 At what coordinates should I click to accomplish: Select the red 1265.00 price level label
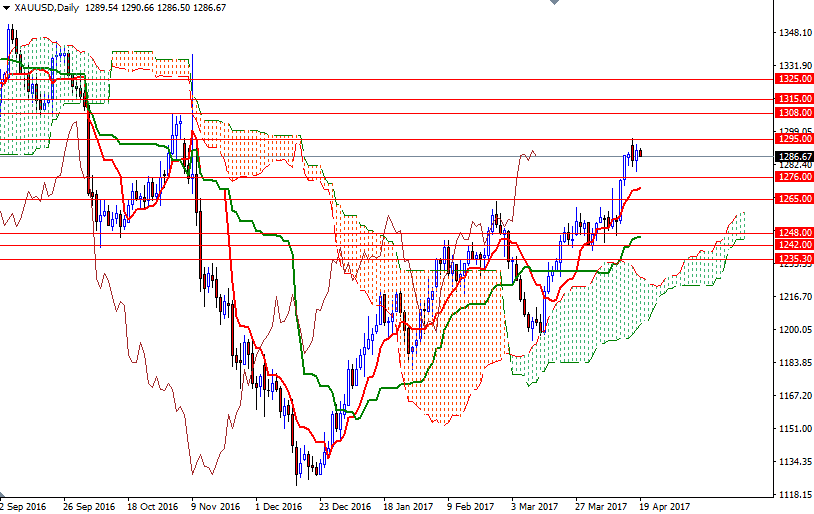pos(794,199)
